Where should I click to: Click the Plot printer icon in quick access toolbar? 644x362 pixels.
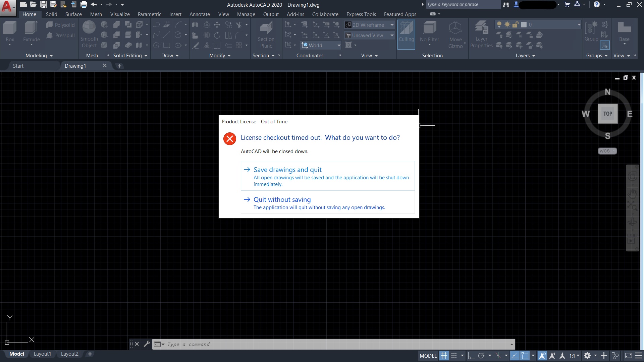coord(84,4)
